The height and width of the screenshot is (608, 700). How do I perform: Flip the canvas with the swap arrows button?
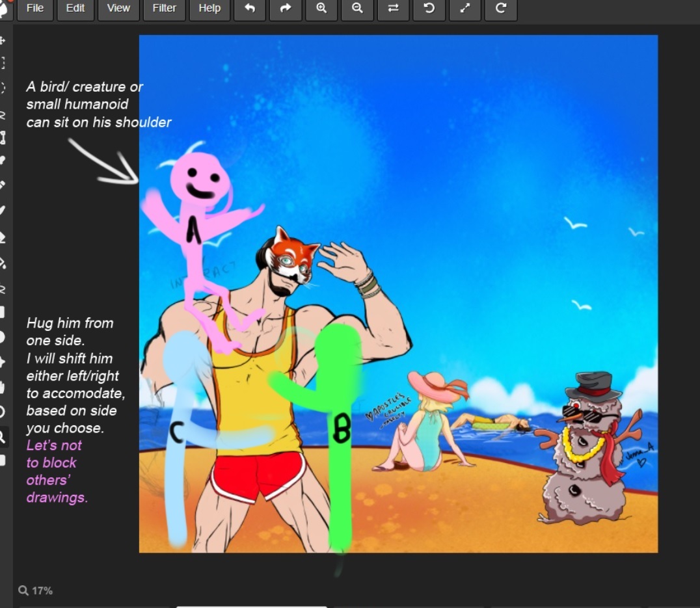pyautogui.click(x=393, y=9)
